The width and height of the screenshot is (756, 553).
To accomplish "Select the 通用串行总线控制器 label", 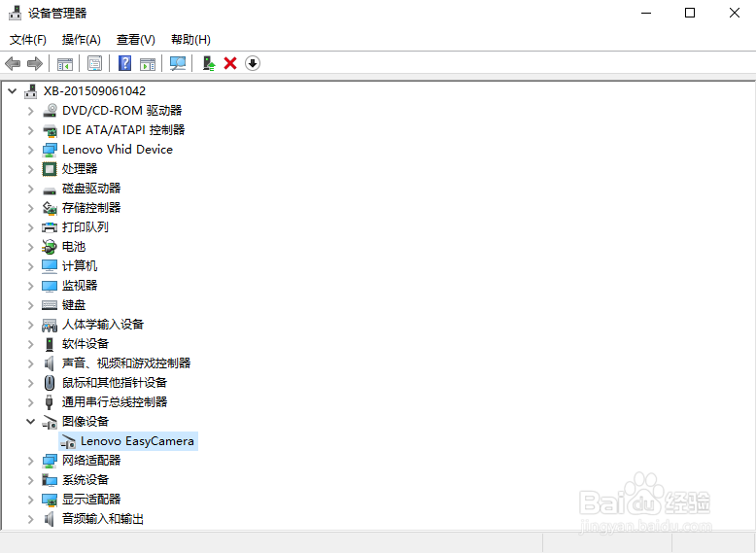I will [x=115, y=401].
